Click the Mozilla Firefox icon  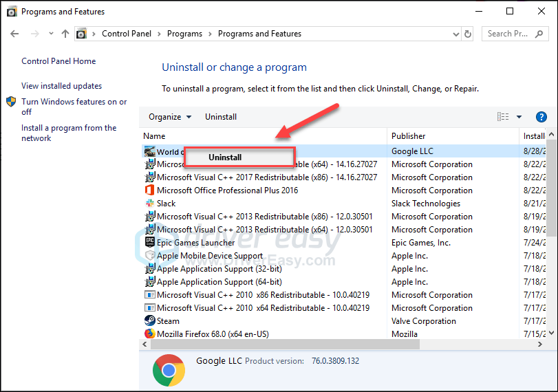(x=150, y=334)
